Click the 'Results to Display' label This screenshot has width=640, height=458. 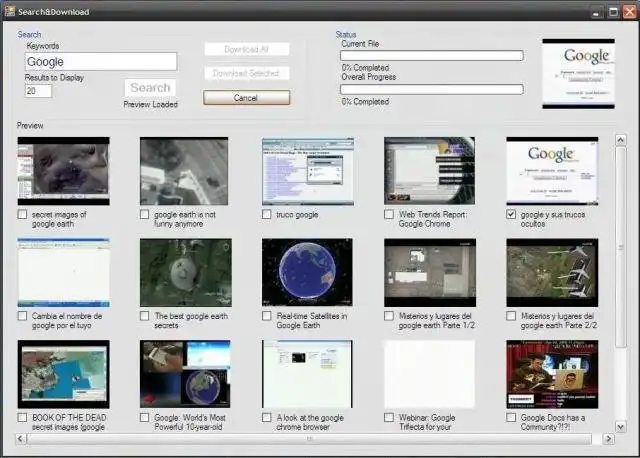54,78
